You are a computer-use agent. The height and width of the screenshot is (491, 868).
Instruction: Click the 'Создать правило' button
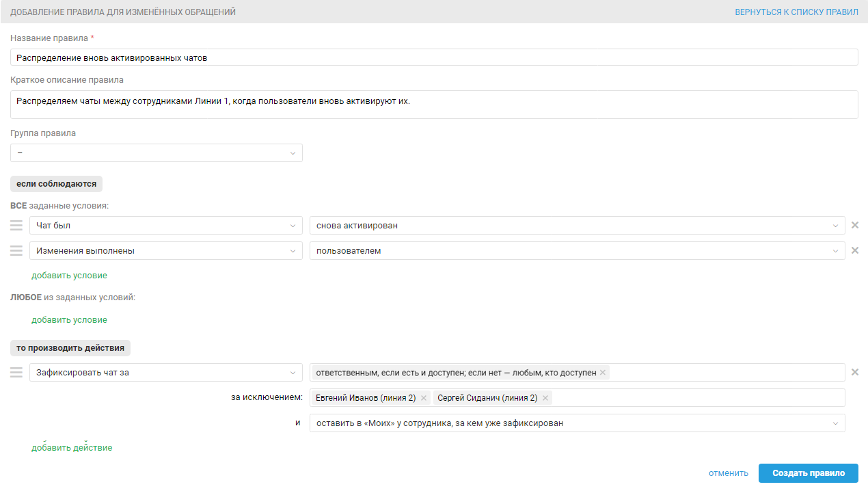809,473
